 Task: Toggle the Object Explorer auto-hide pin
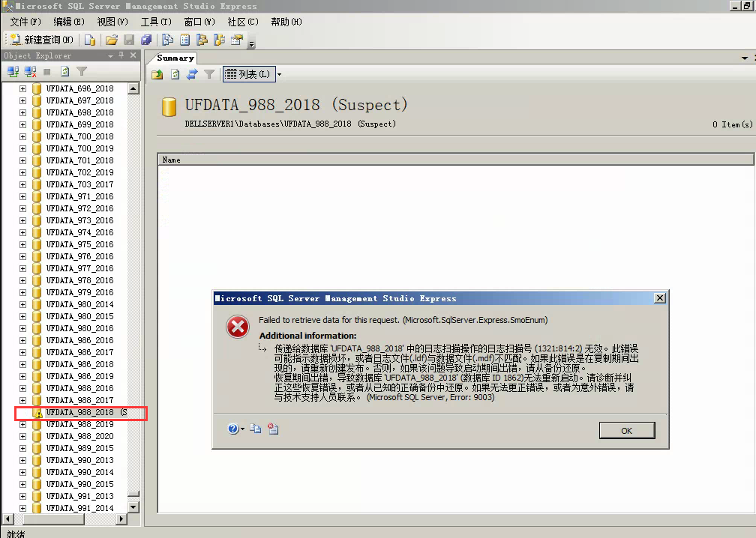coord(121,55)
